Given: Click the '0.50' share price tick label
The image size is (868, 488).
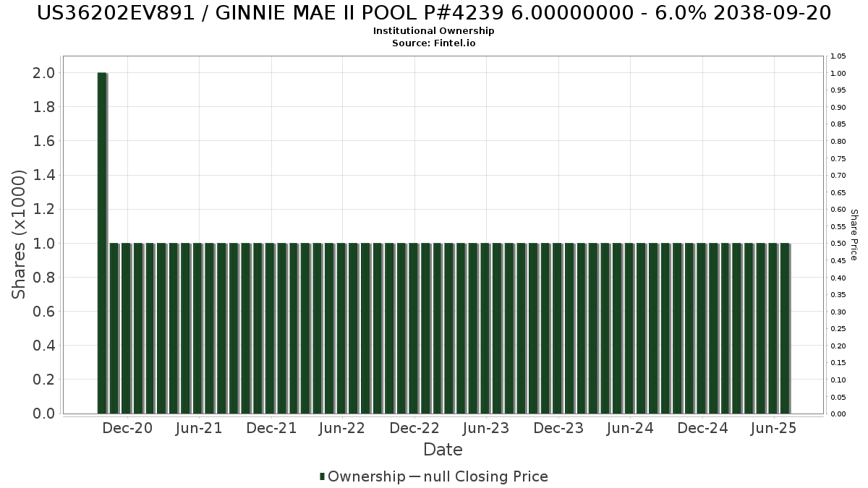Looking at the screenshot, I should pos(838,244).
